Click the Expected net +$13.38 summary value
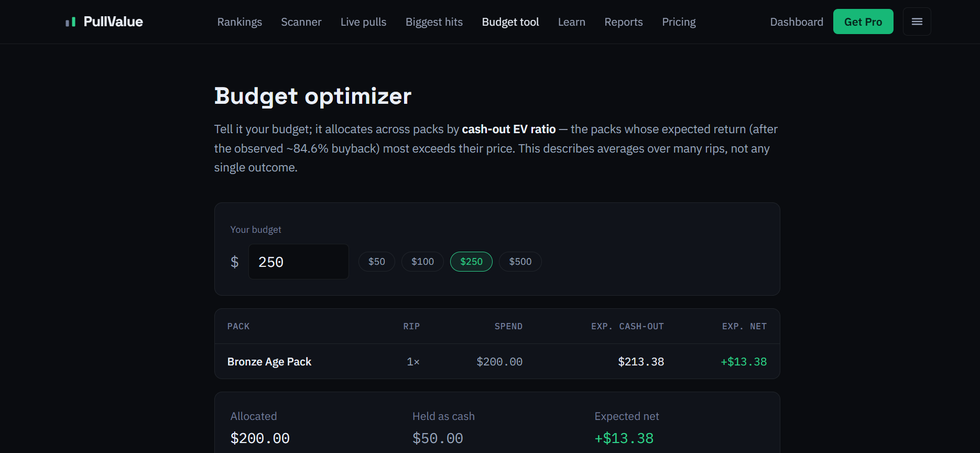The image size is (980, 453). 624,438
